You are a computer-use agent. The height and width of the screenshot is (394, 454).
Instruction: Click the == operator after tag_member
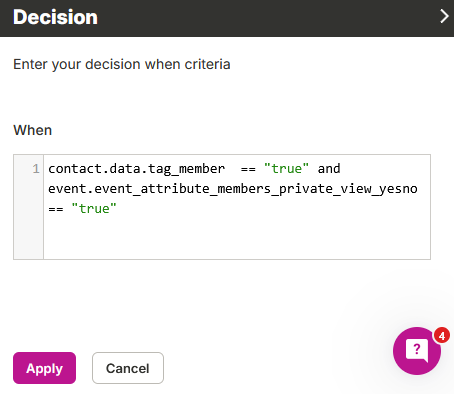(x=248, y=169)
